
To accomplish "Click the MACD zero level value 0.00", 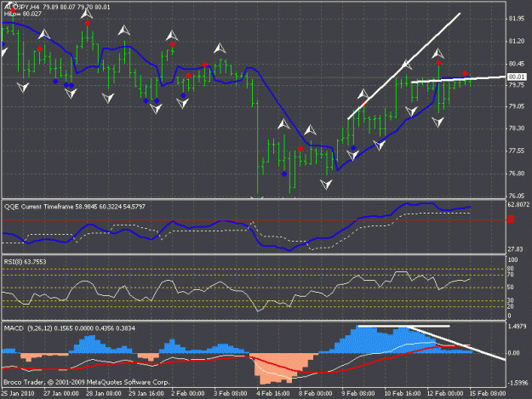I will (x=513, y=353).
